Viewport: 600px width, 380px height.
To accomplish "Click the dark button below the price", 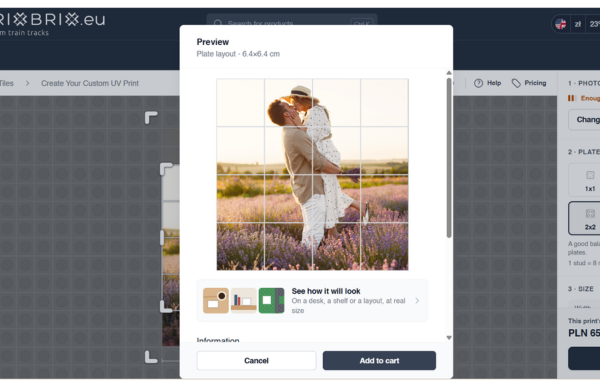I will pyautogui.click(x=584, y=359).
